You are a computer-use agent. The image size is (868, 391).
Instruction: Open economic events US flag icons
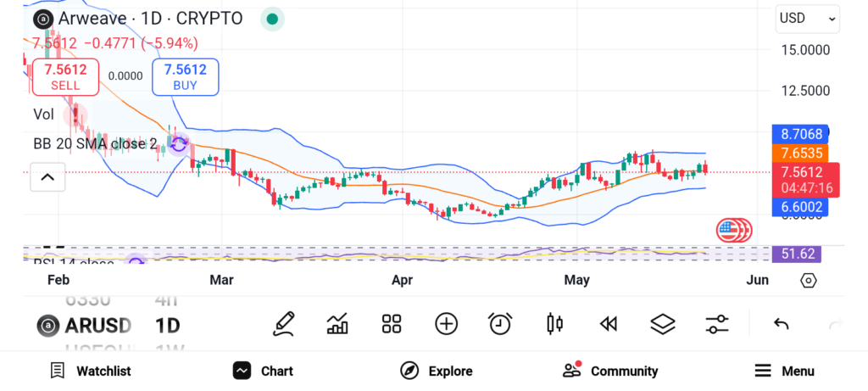click(734, 230)
